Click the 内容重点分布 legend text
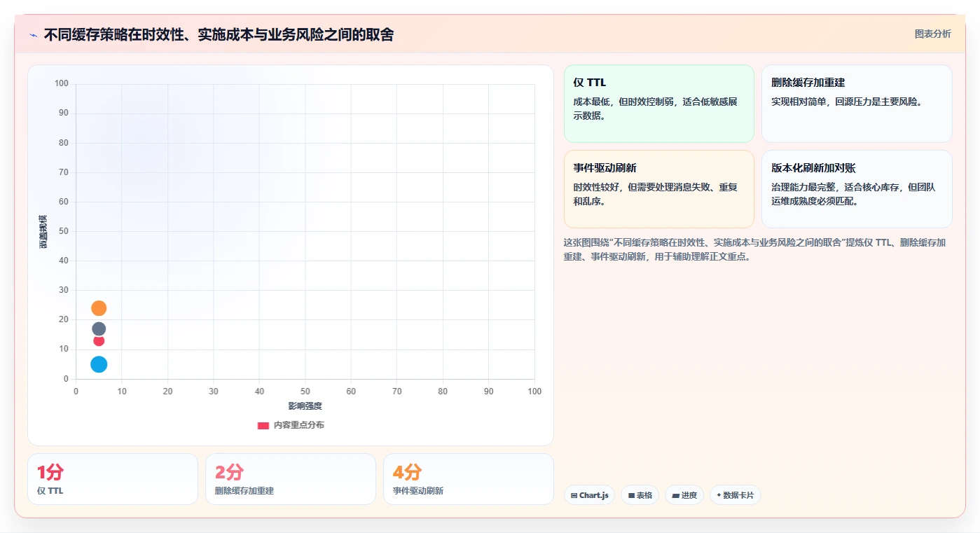Image resolution: width=980 pixels, height=533 pixels. coord(299,425)
